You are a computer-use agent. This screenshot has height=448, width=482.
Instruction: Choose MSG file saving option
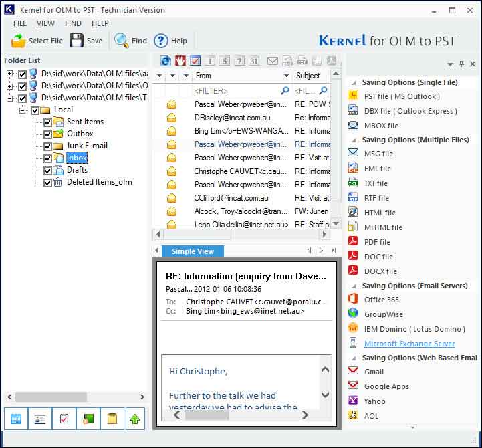(x=378, y=154)
